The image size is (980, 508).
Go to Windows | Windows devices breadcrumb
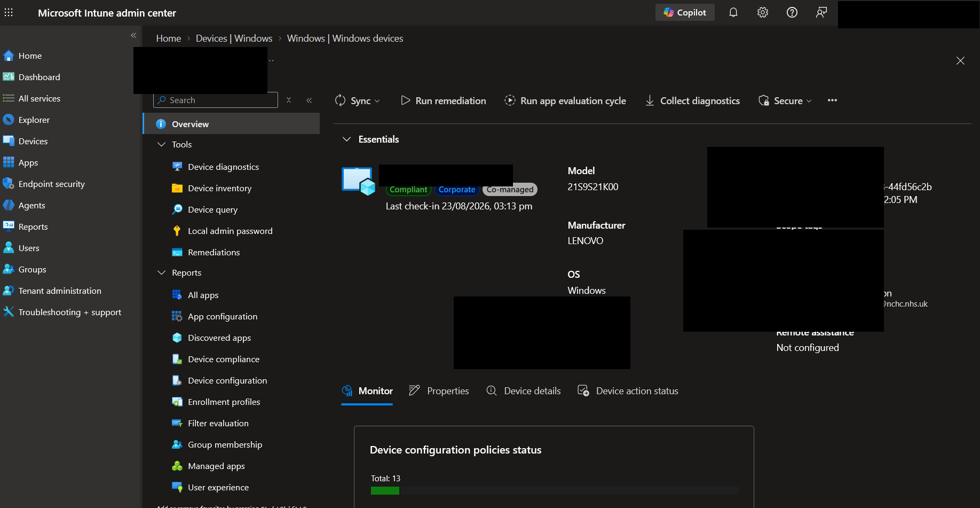click(345, 38)
